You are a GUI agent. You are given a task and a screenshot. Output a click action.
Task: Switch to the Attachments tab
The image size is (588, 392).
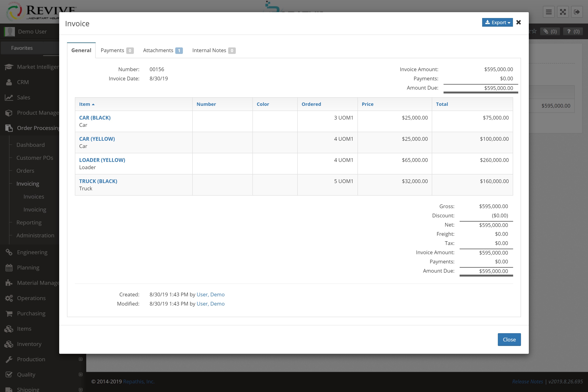click(163, 51)
